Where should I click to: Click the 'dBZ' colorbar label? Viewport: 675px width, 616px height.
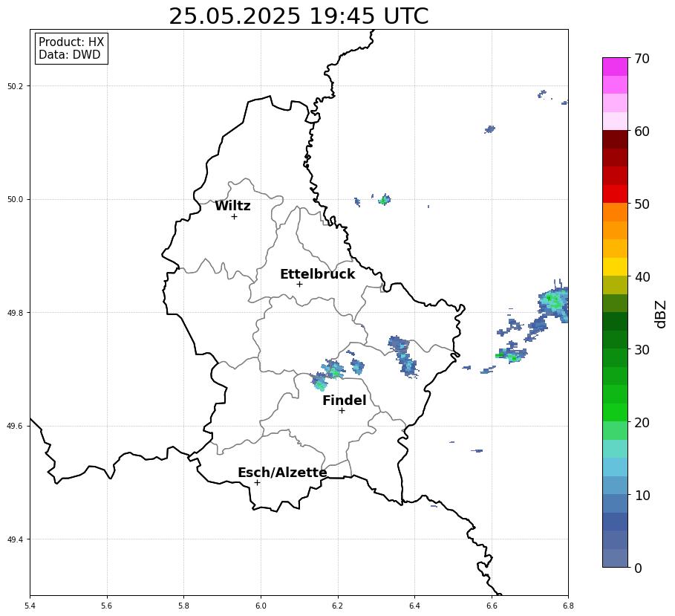pos(661,314)
